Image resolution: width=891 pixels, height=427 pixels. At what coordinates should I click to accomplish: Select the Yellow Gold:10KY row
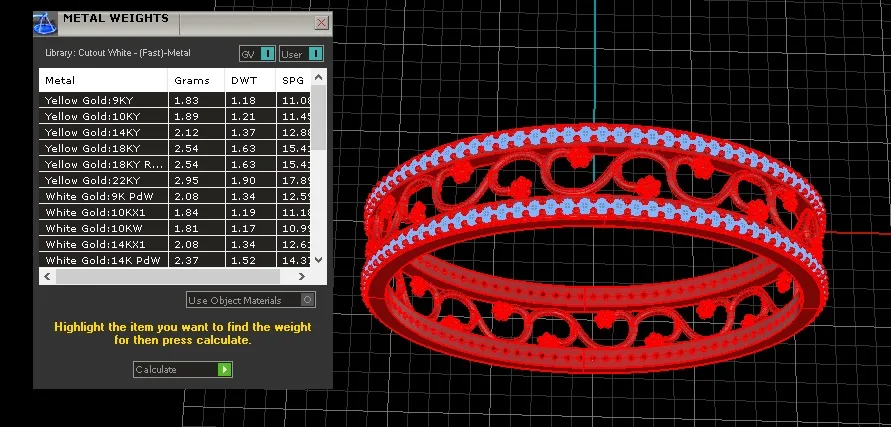[175, 116]
